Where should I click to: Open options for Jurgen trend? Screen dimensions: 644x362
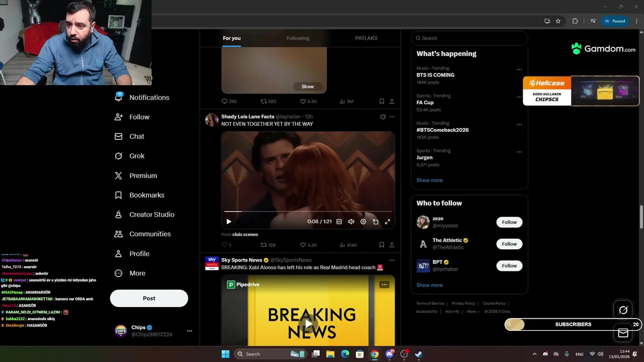coord(519,152)
